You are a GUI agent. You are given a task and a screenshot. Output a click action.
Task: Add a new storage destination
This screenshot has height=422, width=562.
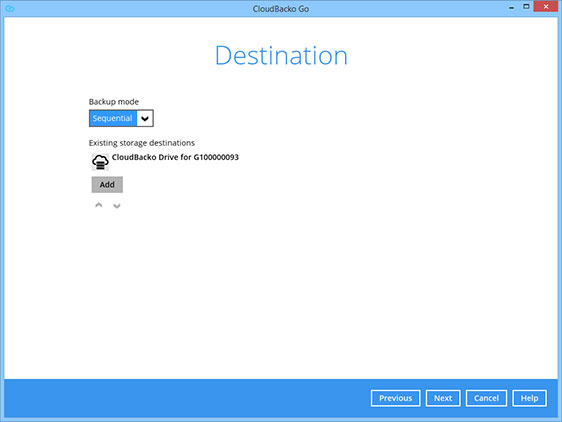107,185
